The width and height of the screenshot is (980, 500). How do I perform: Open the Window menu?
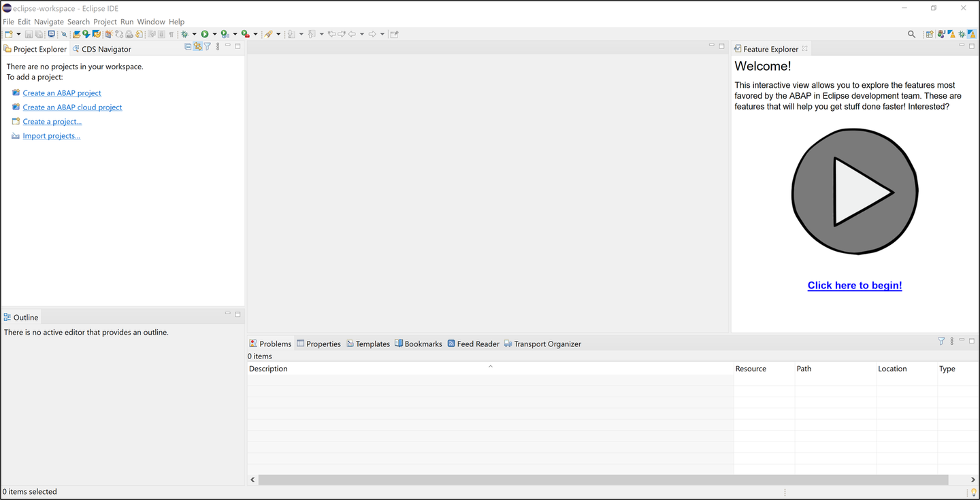[151, 22]
